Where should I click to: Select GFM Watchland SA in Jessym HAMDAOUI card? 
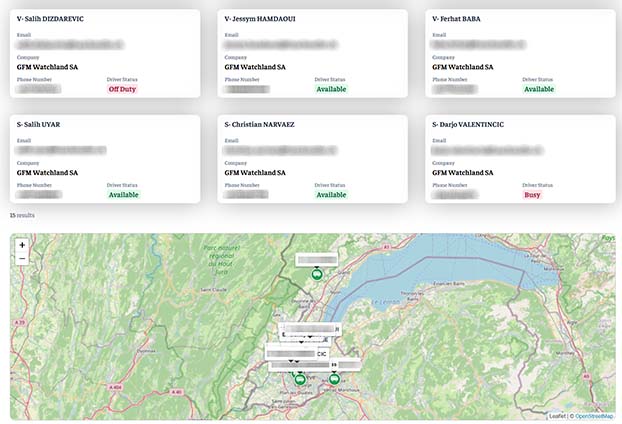tap(255, 67)
